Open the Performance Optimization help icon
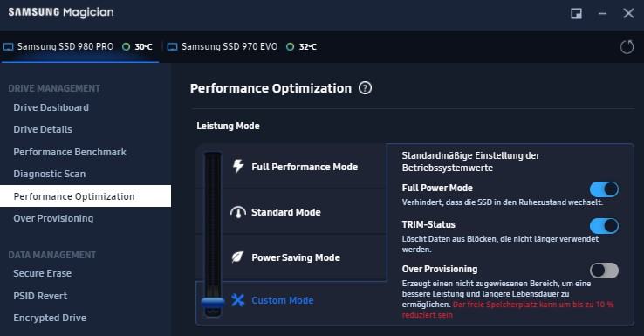Image resolution: width=644 pixels, height=336 pixels. coord(365,88)
